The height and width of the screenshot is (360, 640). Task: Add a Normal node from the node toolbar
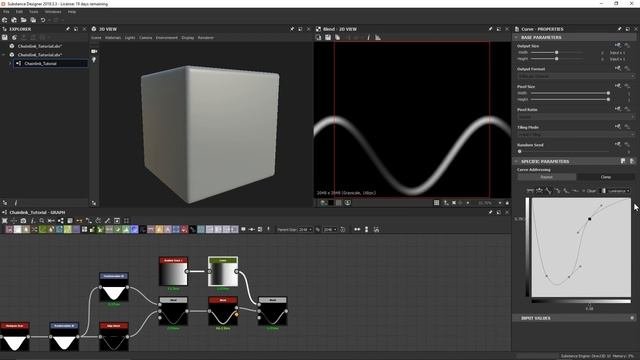pos(134,229)
